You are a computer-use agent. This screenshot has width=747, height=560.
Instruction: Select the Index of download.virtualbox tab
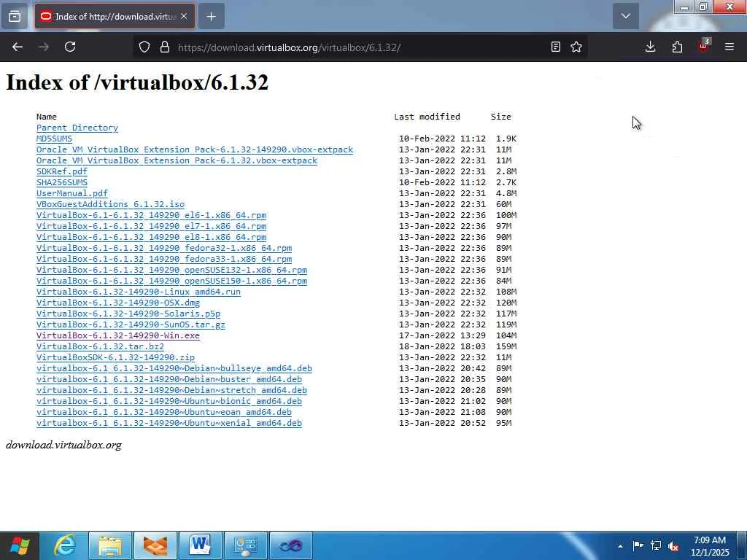115,16
